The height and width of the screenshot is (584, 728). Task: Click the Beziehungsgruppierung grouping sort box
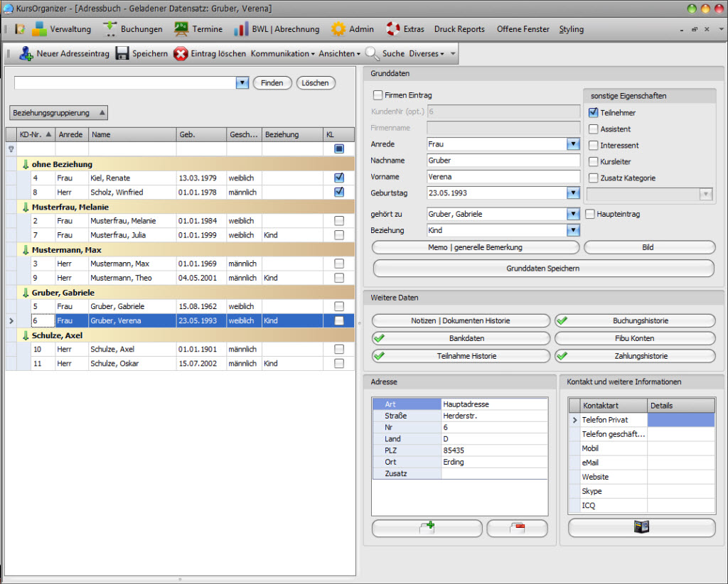58,113
